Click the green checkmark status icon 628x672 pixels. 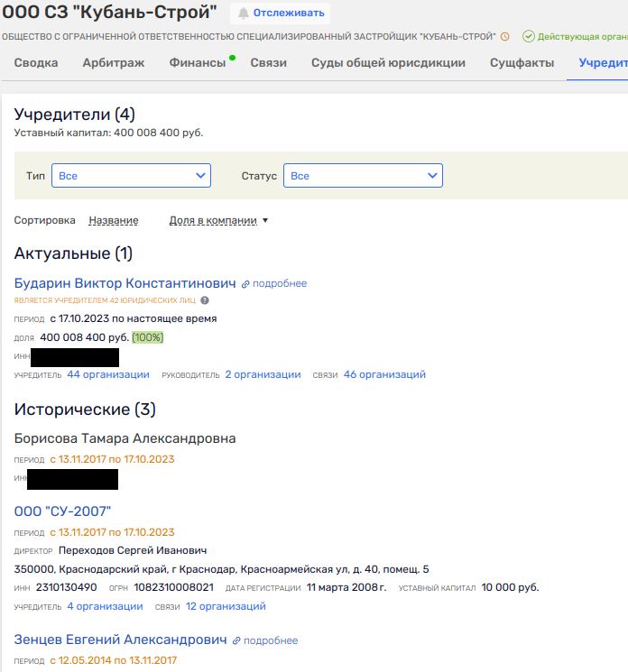529,36
